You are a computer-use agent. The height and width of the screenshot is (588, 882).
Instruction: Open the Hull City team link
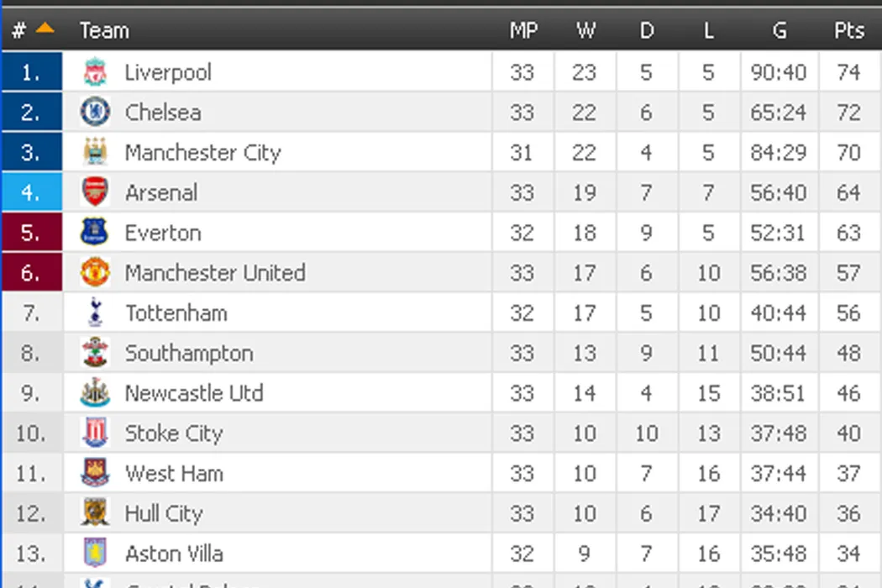(164, 513)
